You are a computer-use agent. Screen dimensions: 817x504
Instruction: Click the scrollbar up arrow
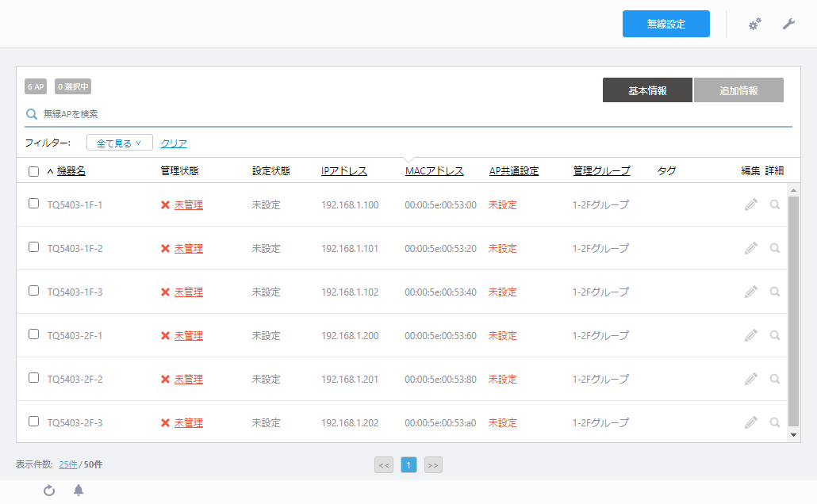pyautogui.click(x=793, y=190)
